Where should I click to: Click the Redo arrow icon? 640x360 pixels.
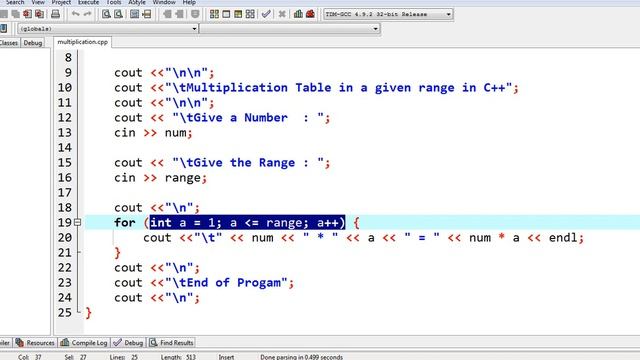[87, 14]
